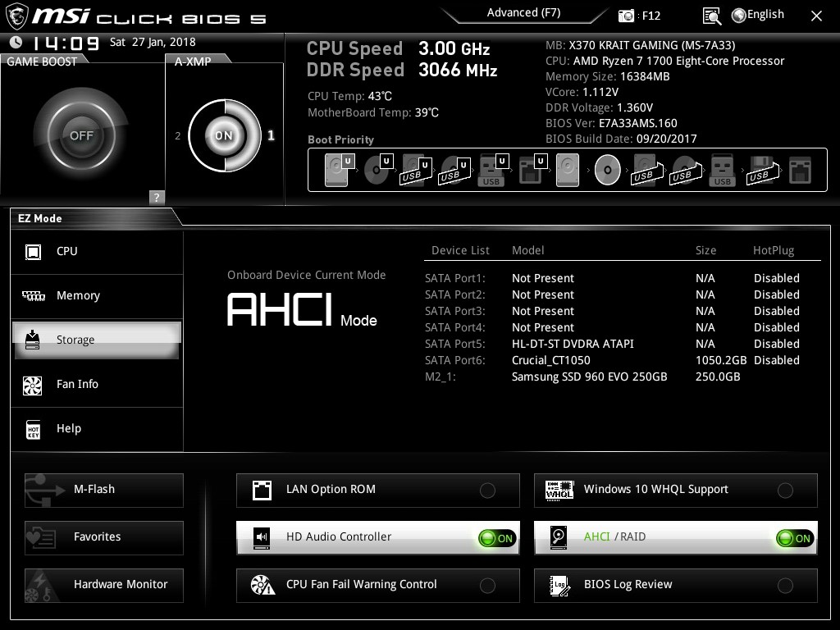Open the Storage section
Screen dimensions: 840x630
click(97, 340)
